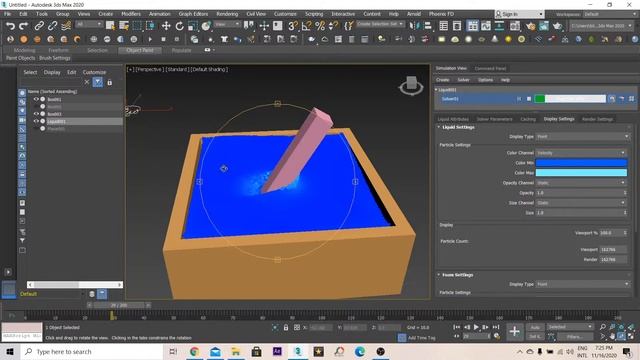Click the Zoom viewport navigation icon
The image size is (640, 360).
(602, 327)
